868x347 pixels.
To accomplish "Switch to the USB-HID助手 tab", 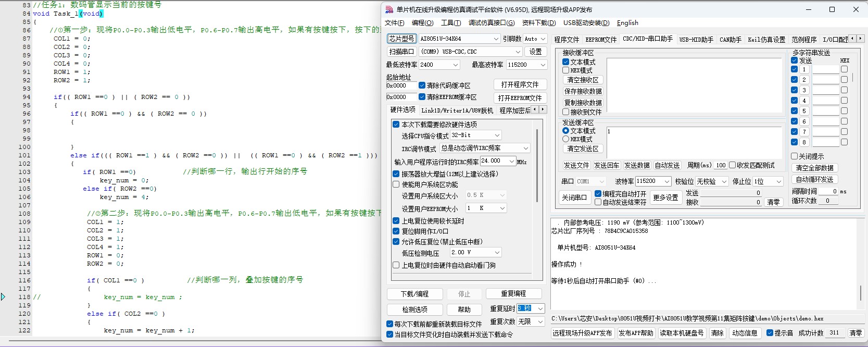I will [x=696, y=40].
